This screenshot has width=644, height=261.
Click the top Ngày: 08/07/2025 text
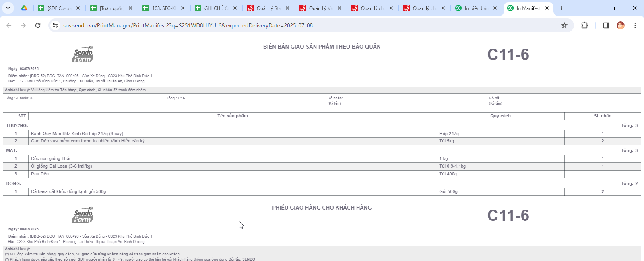(x=23, y=69)
